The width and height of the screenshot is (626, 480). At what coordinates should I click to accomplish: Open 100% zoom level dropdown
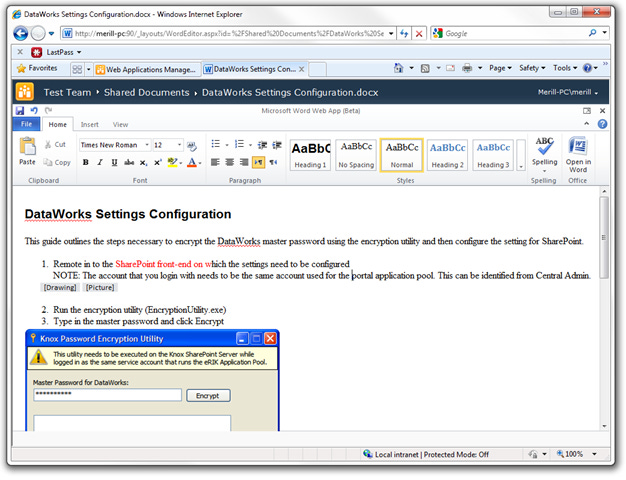(594, 454)
